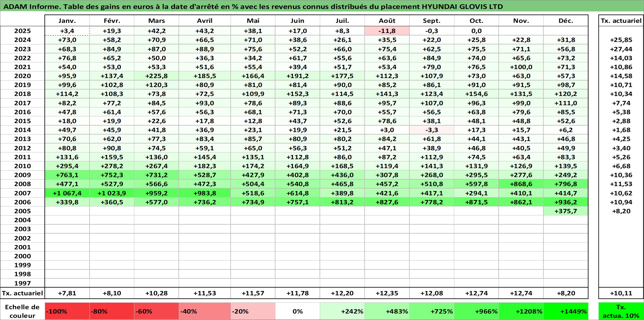Click the '+375,7' cell for December 2005

coord(566,211)
